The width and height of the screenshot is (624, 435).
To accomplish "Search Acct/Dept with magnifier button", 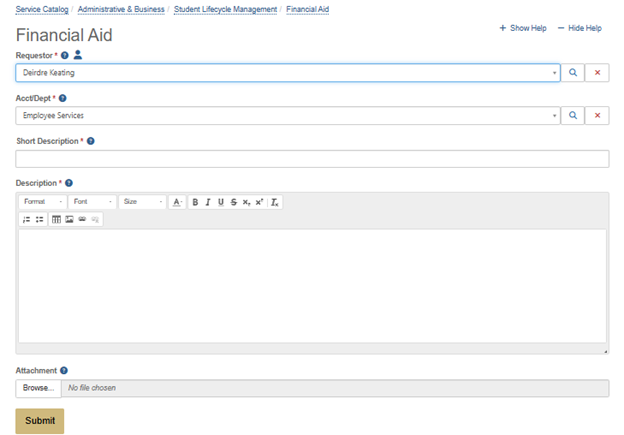I will [573, 115].
